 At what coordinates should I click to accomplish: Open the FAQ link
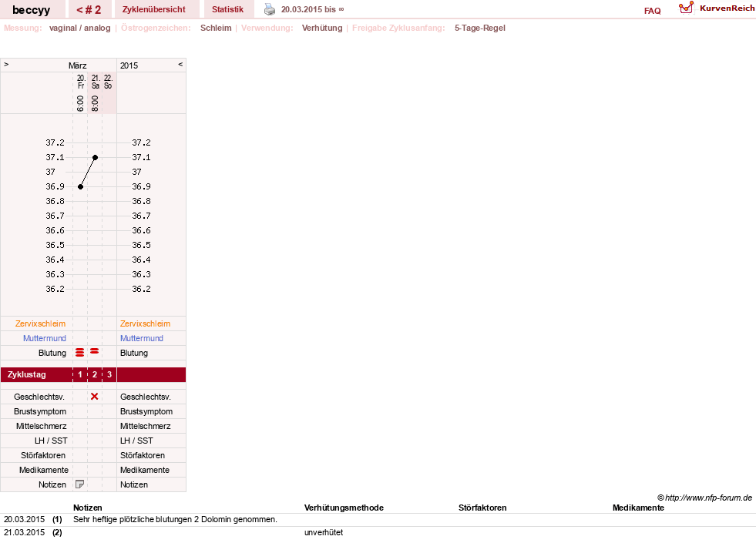[x=652, y=11]
